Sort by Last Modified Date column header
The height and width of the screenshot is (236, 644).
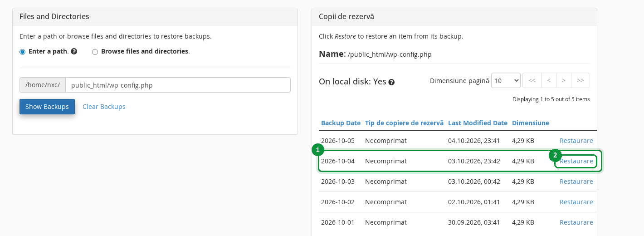[478, 123]
